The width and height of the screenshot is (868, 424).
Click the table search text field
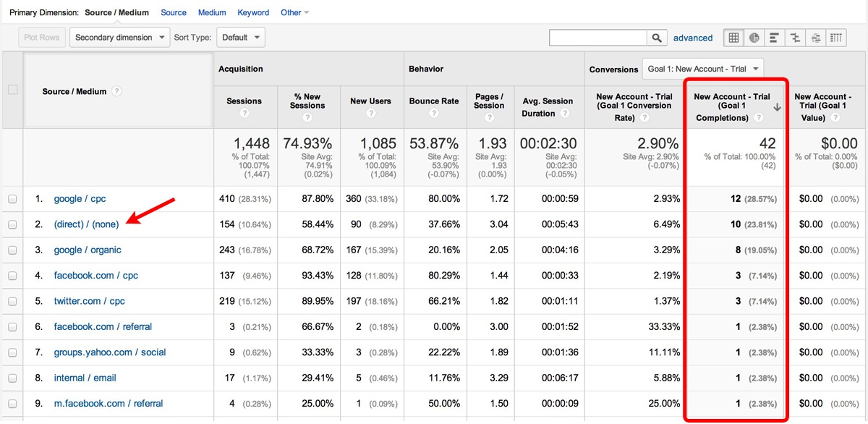(x=597, y=38)
